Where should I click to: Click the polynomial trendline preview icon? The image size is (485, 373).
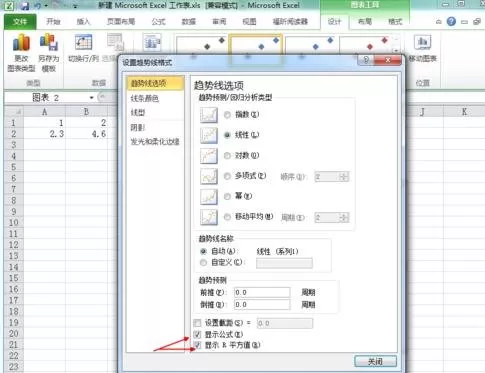coord(209,176)
